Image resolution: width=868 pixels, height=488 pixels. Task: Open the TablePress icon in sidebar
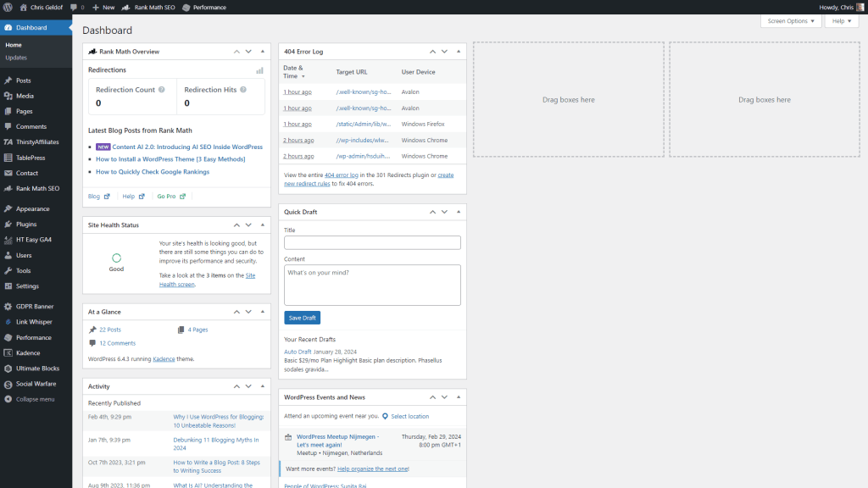(x=8, y=158)
